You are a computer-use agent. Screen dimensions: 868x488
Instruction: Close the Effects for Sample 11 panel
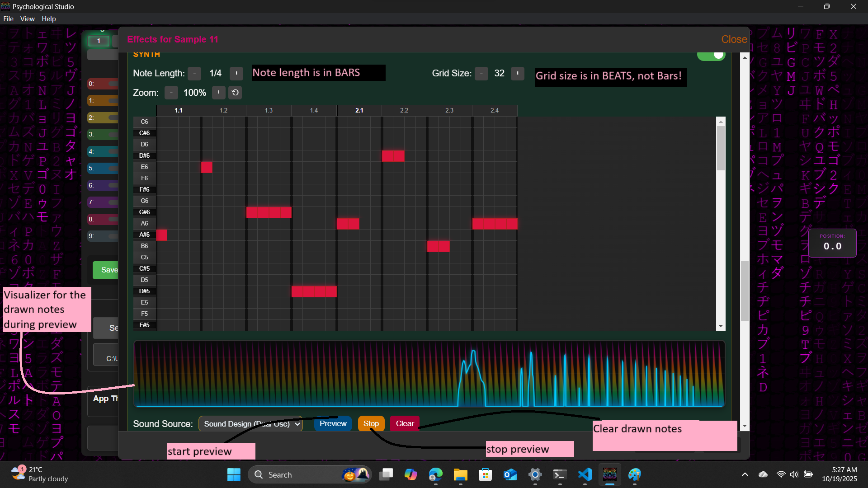[734, 39]
